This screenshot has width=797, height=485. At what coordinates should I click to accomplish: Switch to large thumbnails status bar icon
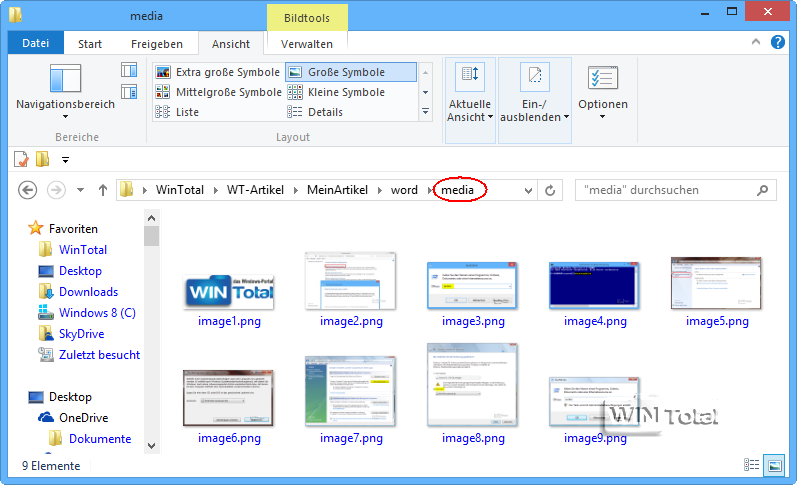(775, 465)
